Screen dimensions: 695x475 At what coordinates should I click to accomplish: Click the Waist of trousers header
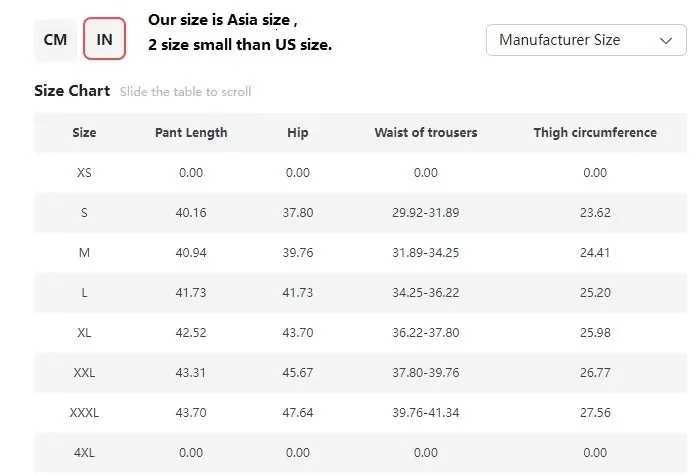point(426,133)
